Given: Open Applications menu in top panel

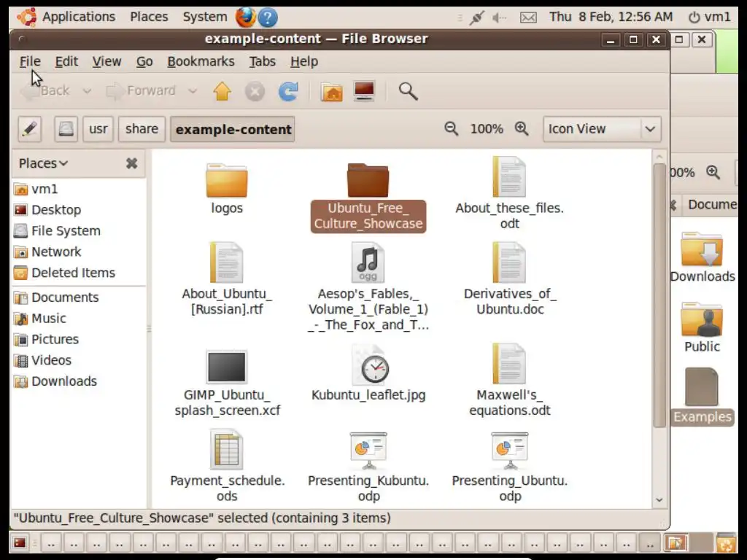Looking at the screenshot, I should (67, 17).
